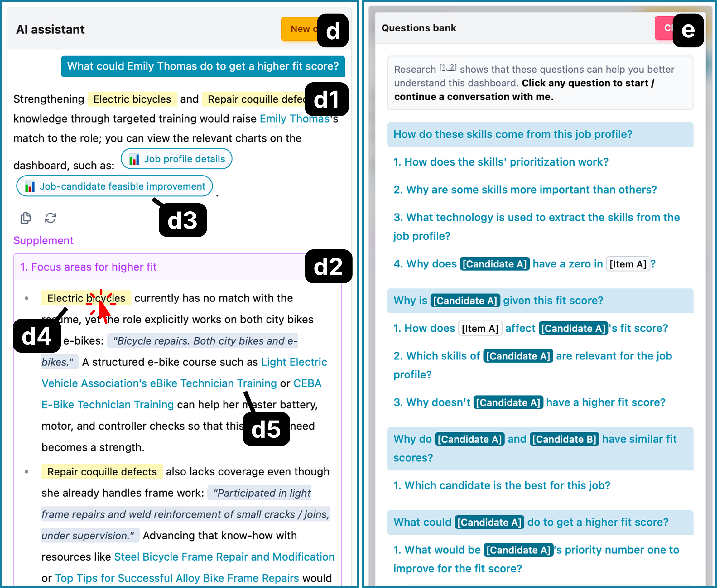Image resolution: width=717 pixels, height=588 pixels.
Task: Click the Repair coquille defects tag in supplement
Action: [x=102, y=471]
